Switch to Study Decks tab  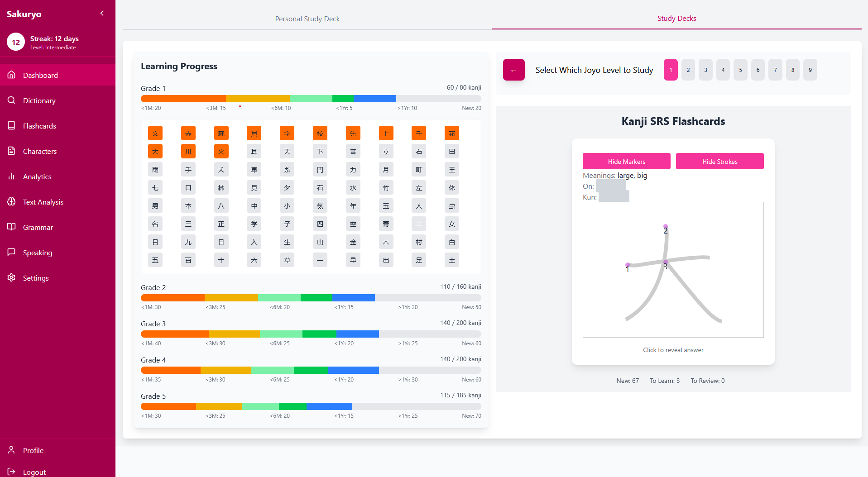pyautogui.click(x=676, y=19)
